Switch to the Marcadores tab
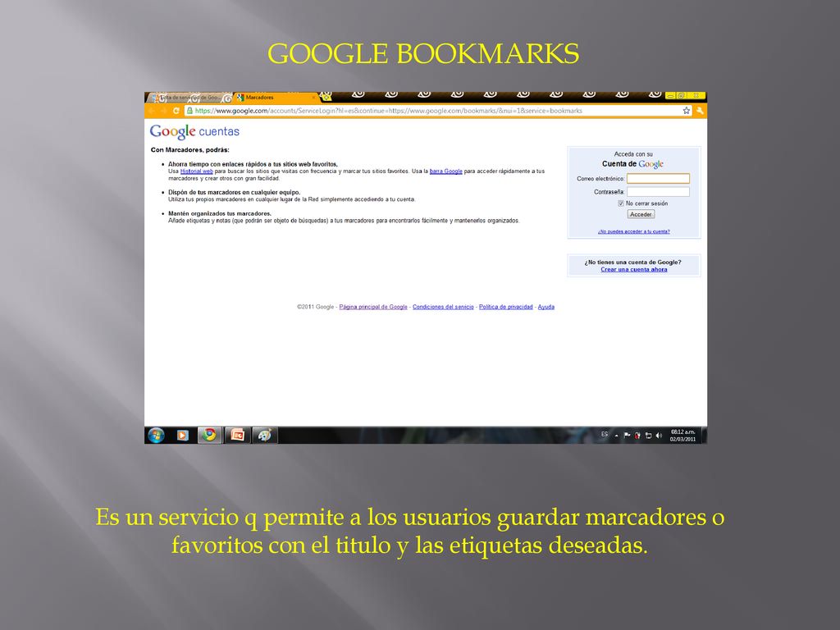This screenshot has width=840, height=630. 276,98
